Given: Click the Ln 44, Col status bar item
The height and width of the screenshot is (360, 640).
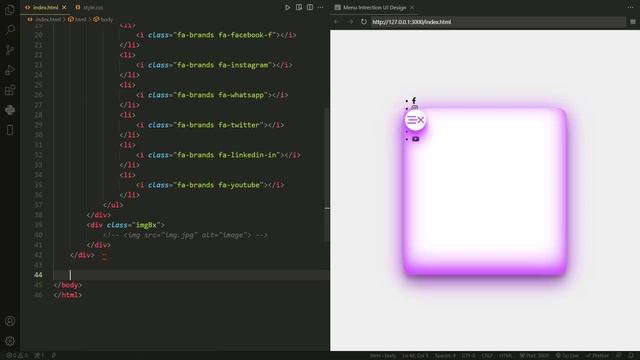Looking at the screenshot, I should [x=415, y=356].
